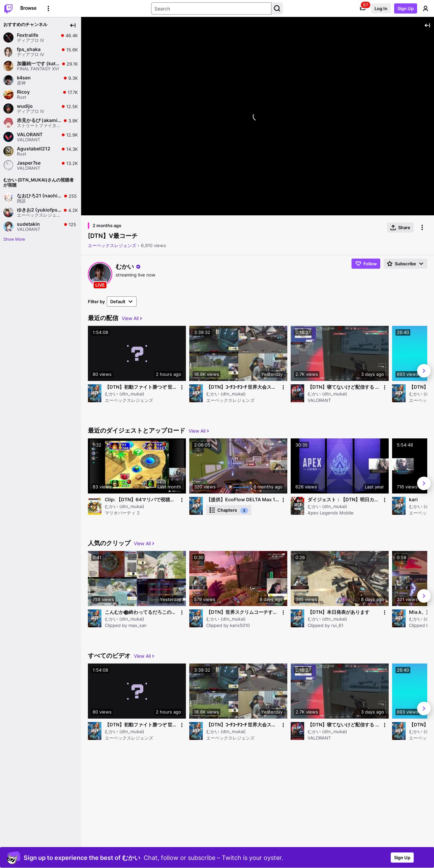Click the top Sign Up button
434x868 pixels.
[406, 8]
